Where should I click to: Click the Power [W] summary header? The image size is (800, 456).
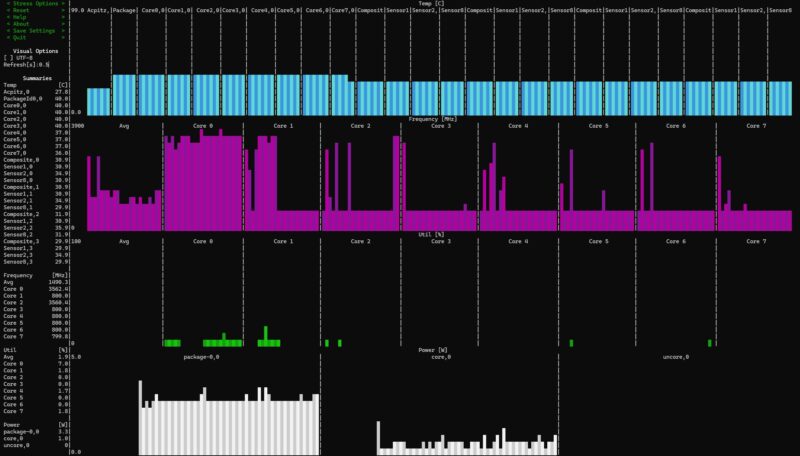click(36, 425)
